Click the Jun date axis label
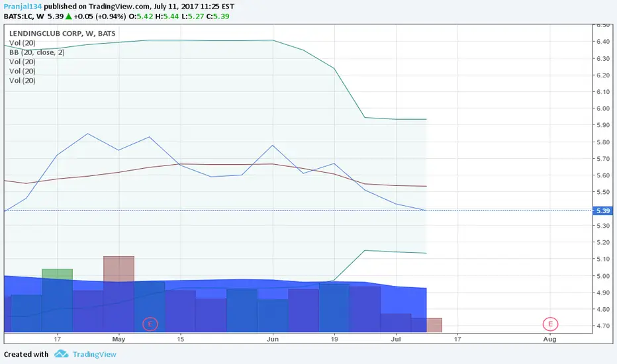617x364 pixels. (x=273, y=339)
